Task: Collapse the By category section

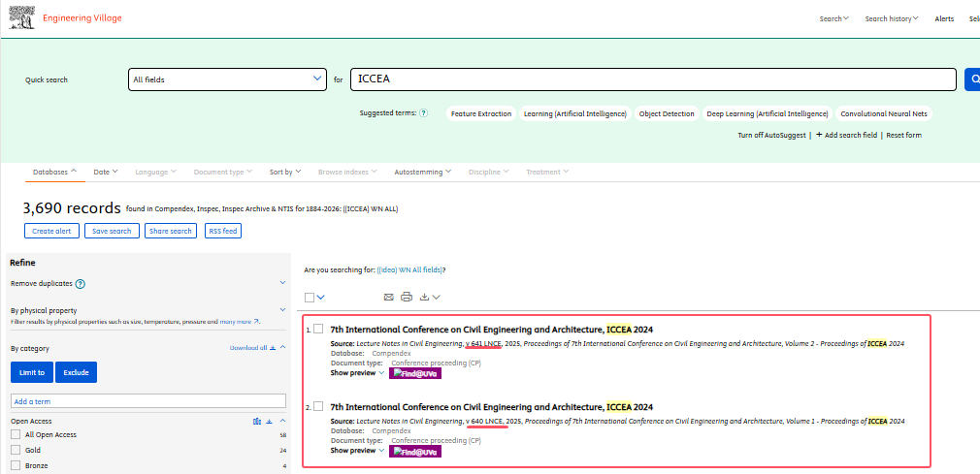Action: point(282,347)
